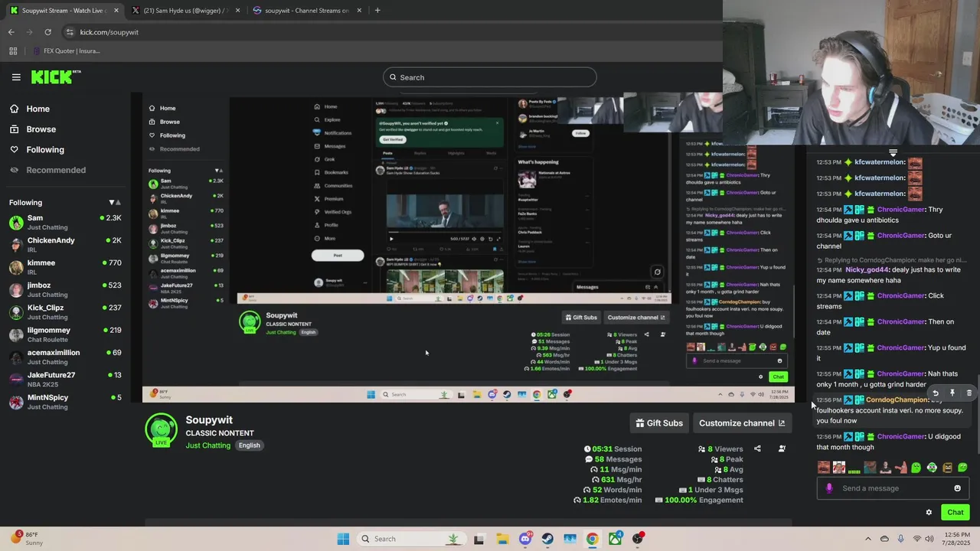Open the Kick hamburger menu

16,77
